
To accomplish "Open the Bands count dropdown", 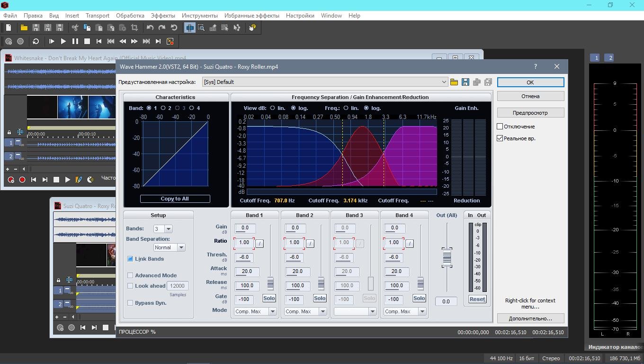I will click(x=169, y=229).
